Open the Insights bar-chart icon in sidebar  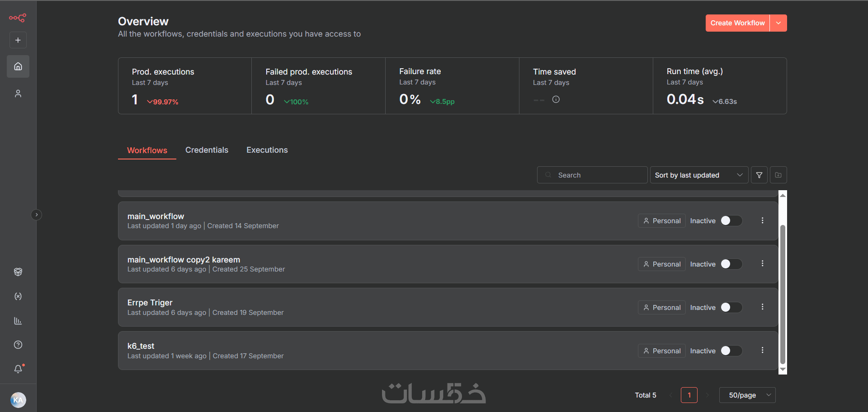[x=18, y=321]
